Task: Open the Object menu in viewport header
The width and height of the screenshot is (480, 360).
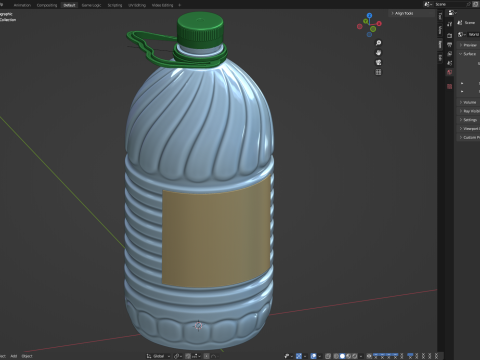Action: pyautogui.click(x=27, y=356)
